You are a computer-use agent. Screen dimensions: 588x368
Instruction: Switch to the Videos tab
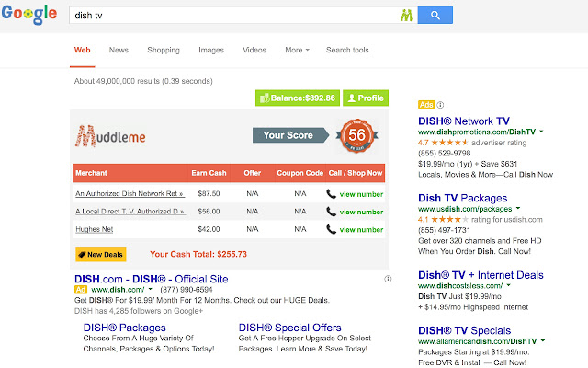click(254, 50)
